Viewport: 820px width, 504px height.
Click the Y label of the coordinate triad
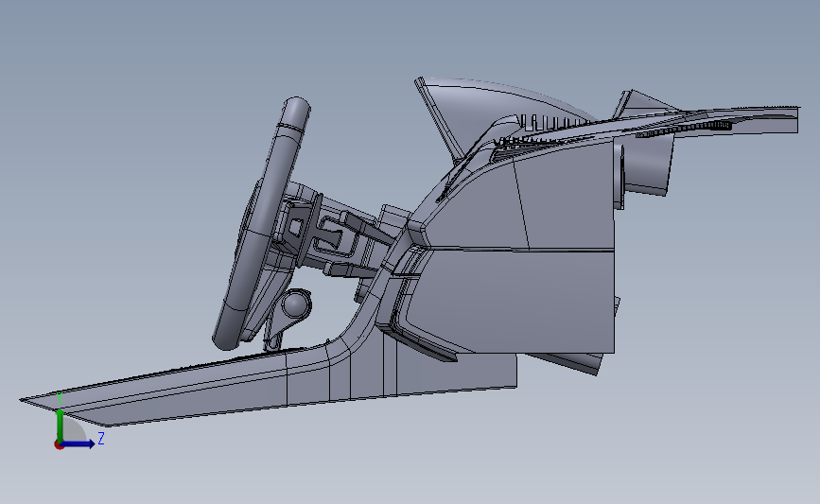tap(60, 399)
